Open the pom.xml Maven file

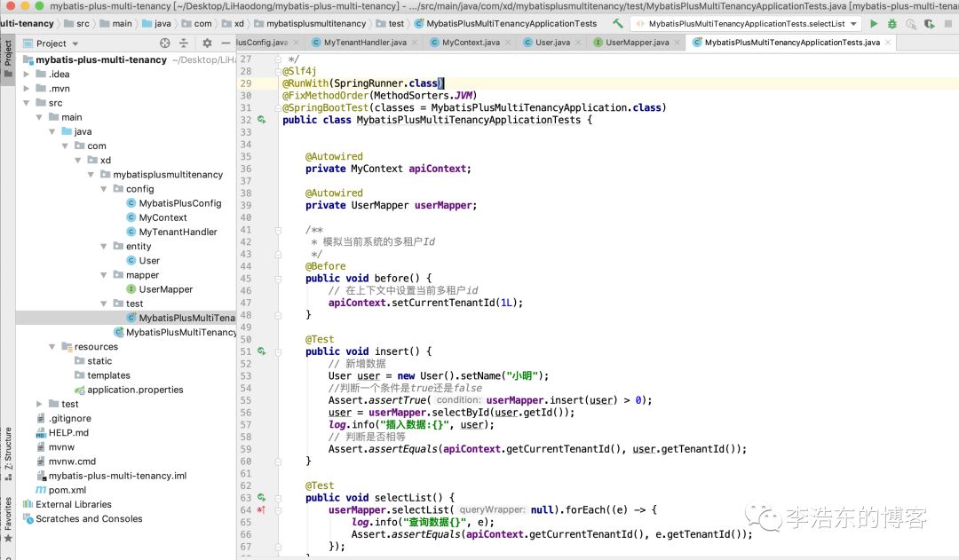(x=67, y=490)
